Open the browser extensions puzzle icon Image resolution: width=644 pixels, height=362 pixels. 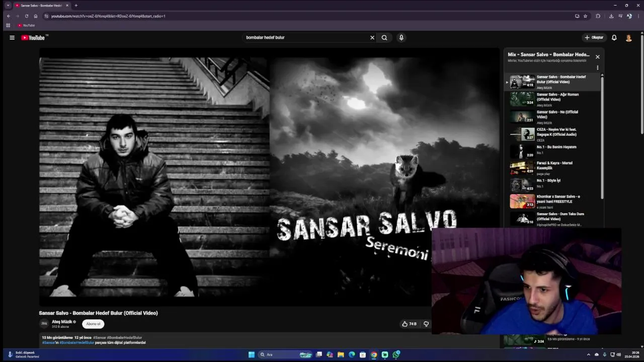click(598, 16)
